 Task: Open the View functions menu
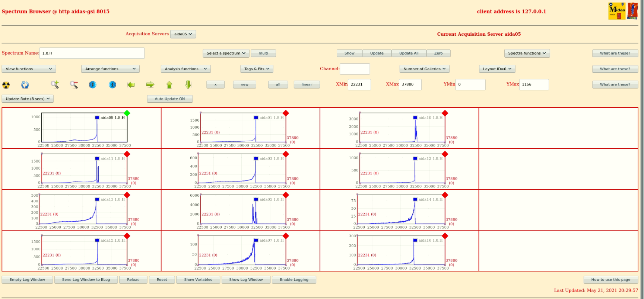29,69
